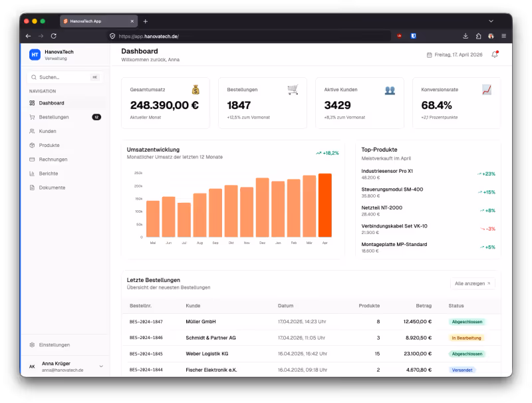The height and width of the screenshot is (403, 532).
Task: Open Rechnungen in the sidebar
Action: [x=66, y=160]
